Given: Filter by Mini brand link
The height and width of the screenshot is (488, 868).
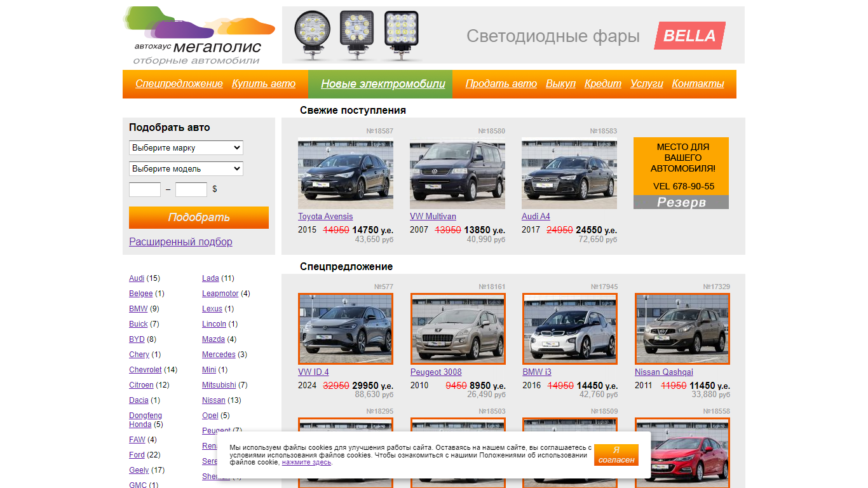Looking at the screenshot, I should click(209, 370).
